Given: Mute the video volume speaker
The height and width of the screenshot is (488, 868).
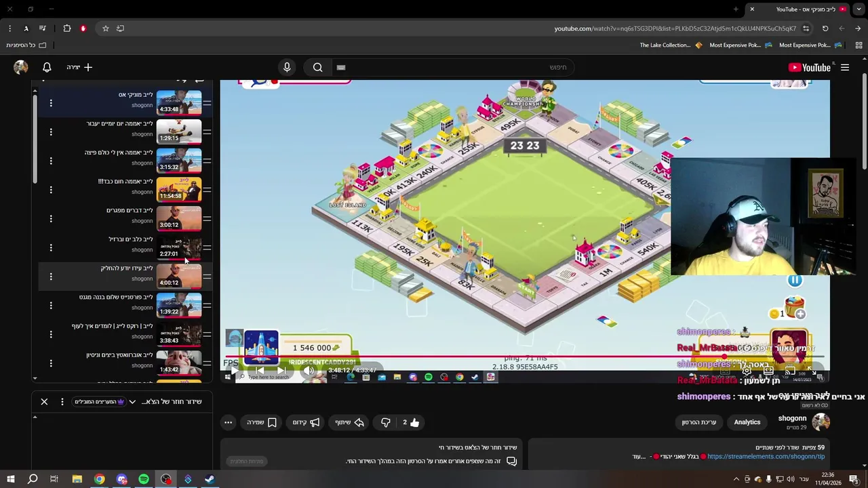Looking at the screenshot, I should [x=308, y=370].
